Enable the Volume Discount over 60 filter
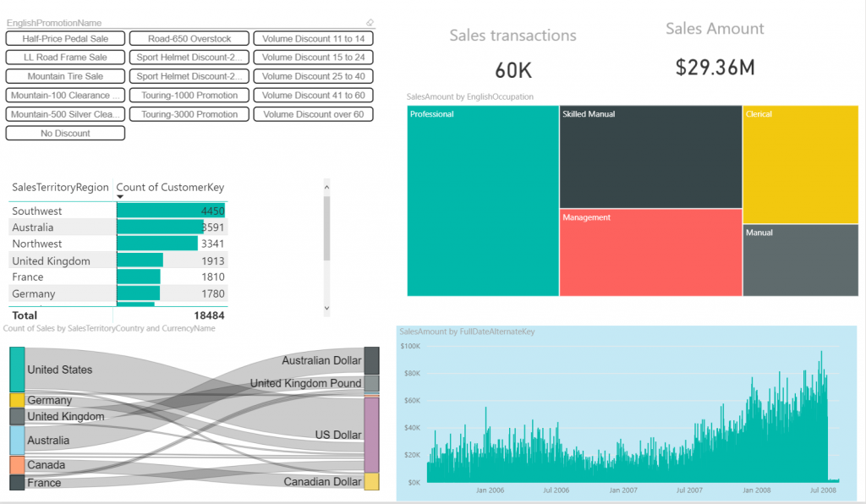 313,114
